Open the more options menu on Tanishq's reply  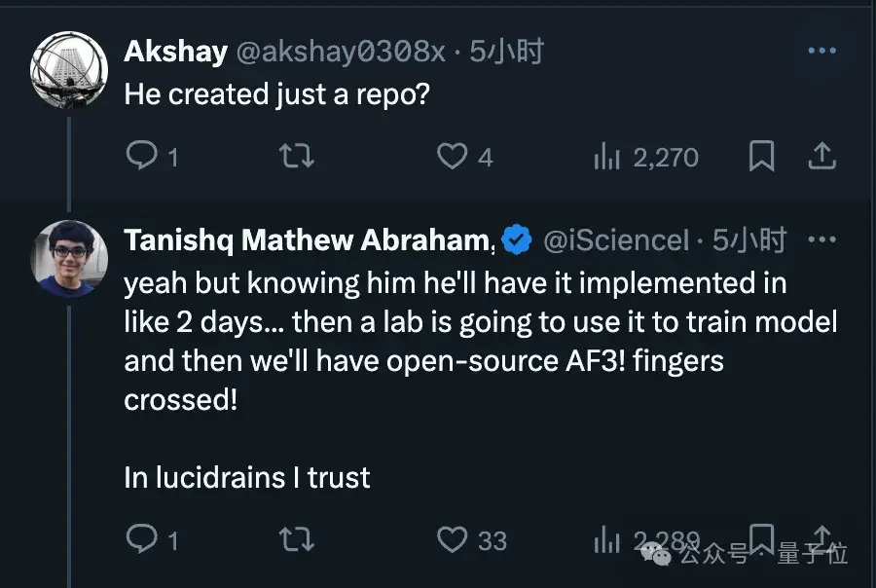[823, 238]
